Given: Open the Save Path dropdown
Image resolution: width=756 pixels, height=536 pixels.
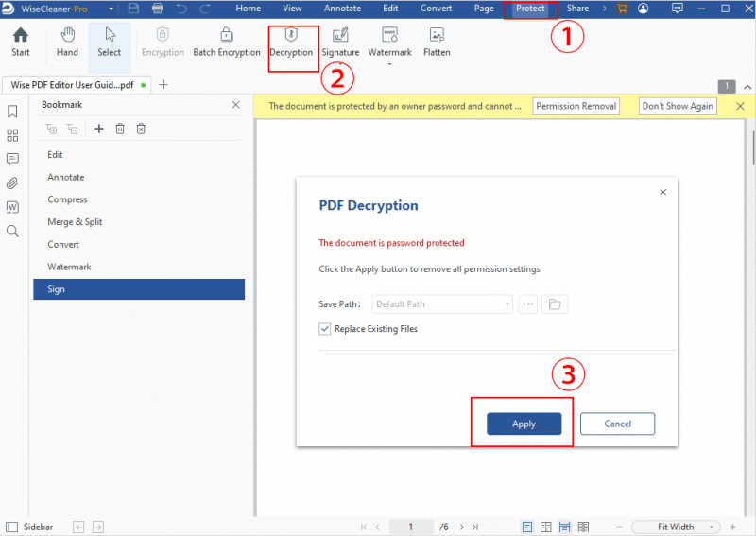Looking at the screenshot, I should click(x=442, y=304).
